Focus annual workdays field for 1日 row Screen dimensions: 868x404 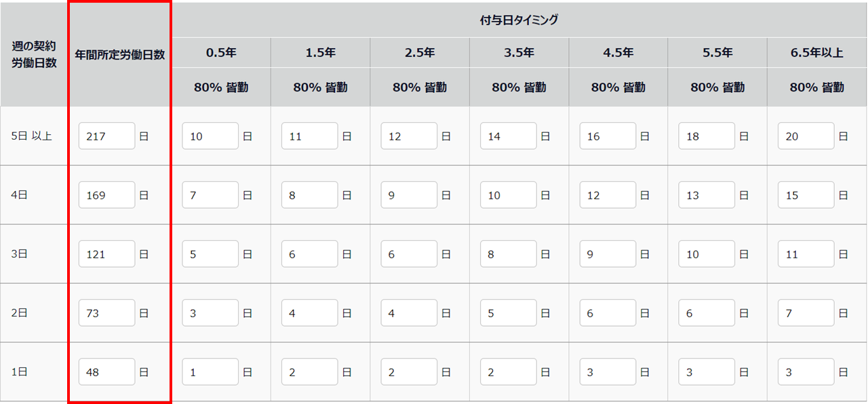(x=106, y=372)
